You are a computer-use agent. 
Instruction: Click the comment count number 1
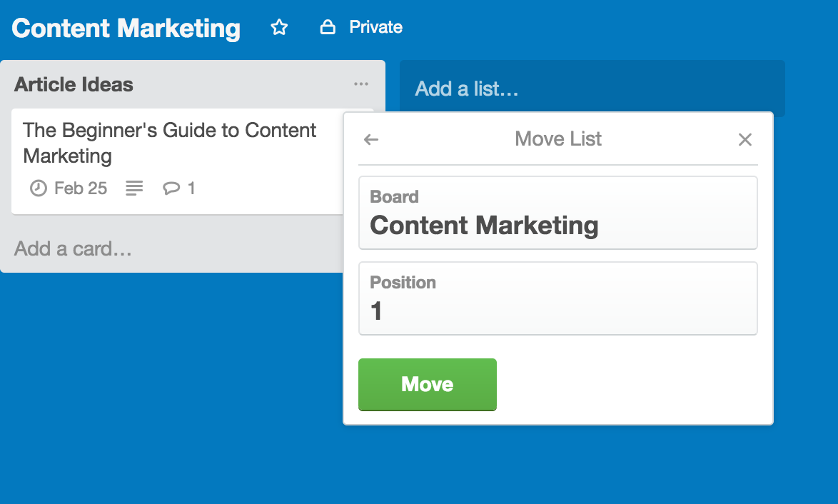[x=191, y=188]
